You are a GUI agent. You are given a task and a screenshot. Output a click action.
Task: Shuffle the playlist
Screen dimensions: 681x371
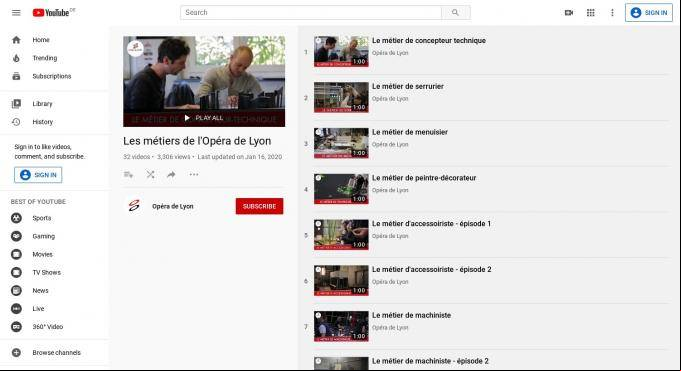[x=150, y=175]
